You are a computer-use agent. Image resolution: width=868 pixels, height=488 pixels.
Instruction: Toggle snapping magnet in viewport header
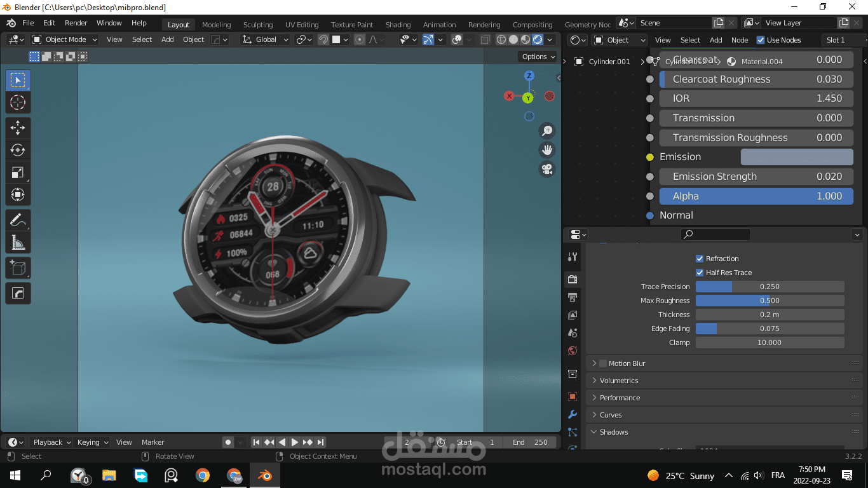coord(323,39)
